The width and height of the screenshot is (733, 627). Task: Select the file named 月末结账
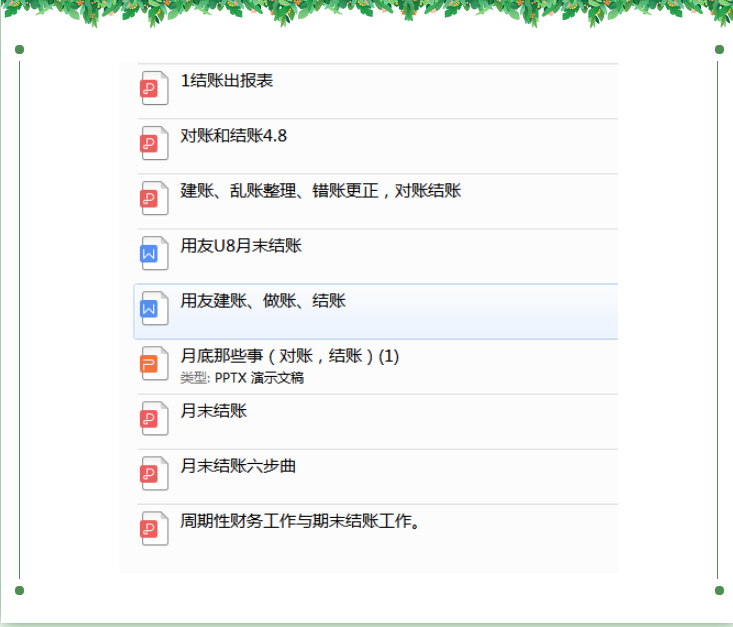(x=214, y=411)
